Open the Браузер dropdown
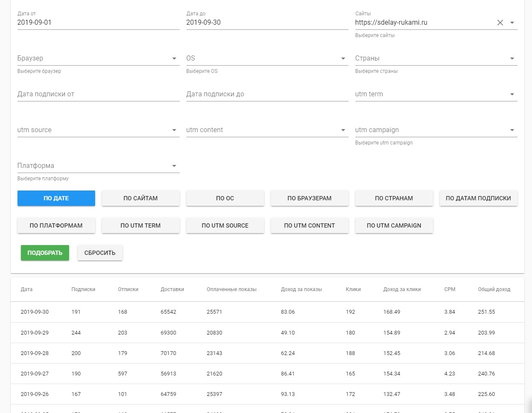 pyautogui.click(x=174, y=58)
